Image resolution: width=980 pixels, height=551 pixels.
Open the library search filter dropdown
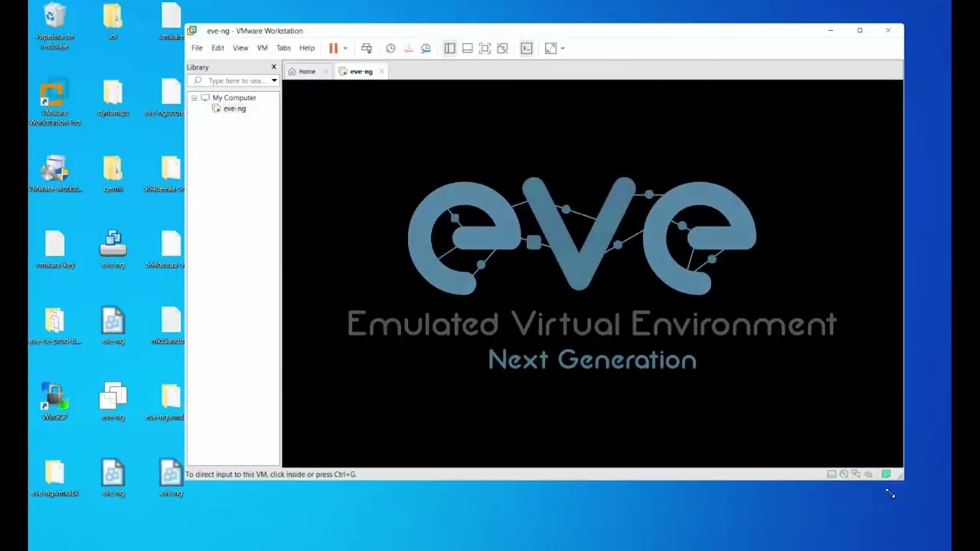click(x=274, y=80)
